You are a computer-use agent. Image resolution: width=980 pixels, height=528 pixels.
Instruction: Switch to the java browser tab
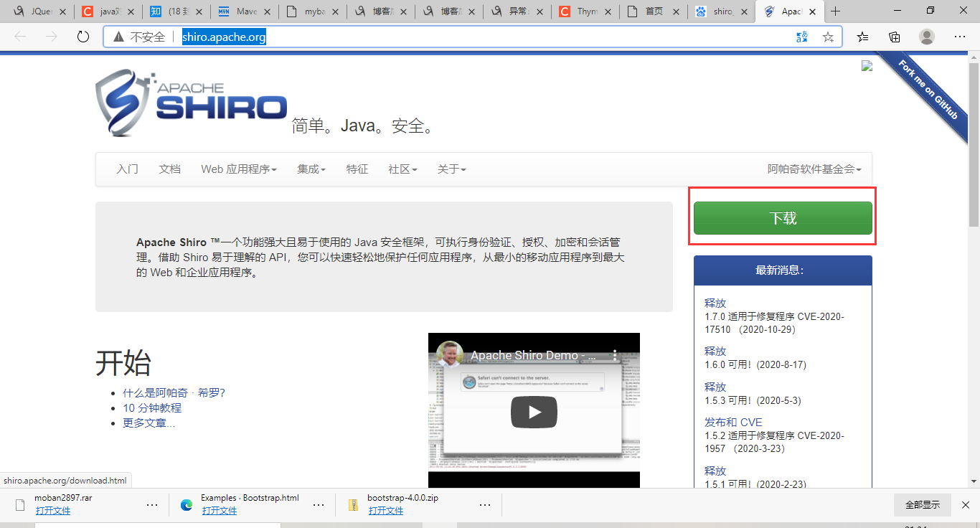click(108, 11)
